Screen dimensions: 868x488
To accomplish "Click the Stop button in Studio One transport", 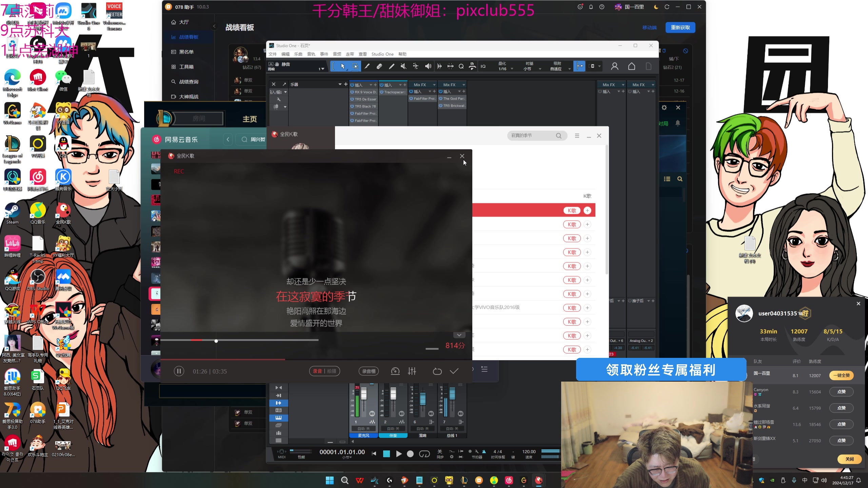I will 387,454.
